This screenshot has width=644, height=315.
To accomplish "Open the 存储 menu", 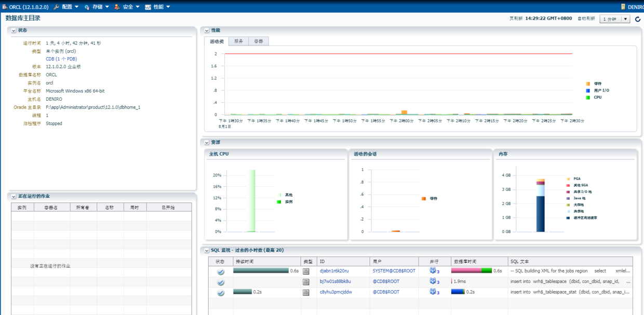I will (100, 7).
